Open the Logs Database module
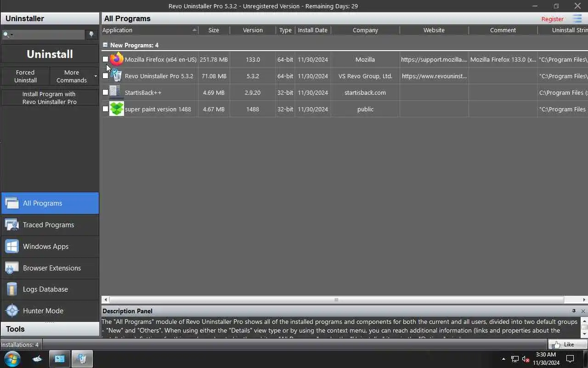 coord(50,289)
